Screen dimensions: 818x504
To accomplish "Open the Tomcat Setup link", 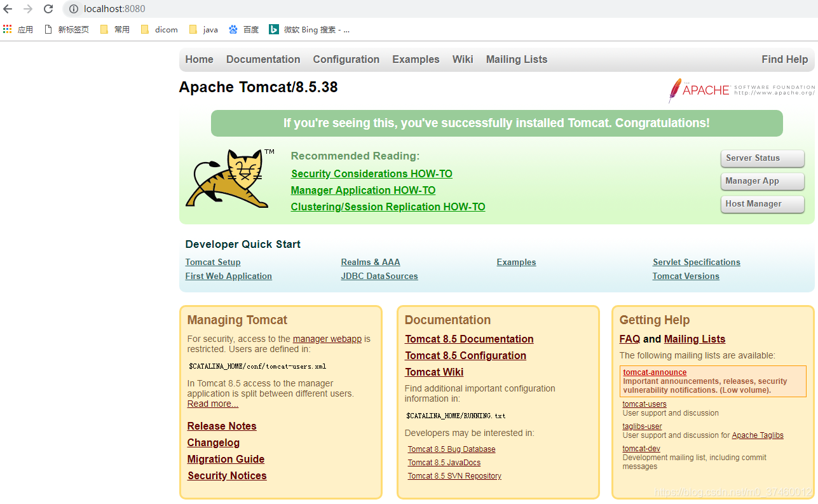I will pos(213,262).
